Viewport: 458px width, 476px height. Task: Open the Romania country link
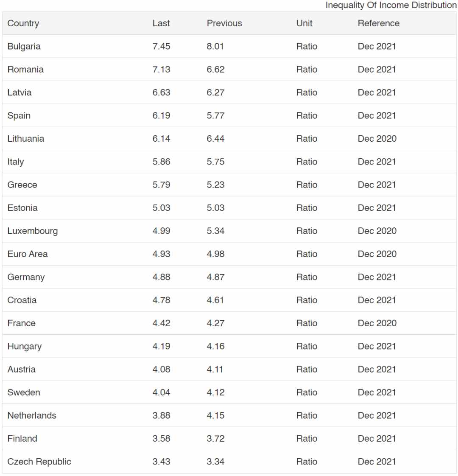click(25, 69)
